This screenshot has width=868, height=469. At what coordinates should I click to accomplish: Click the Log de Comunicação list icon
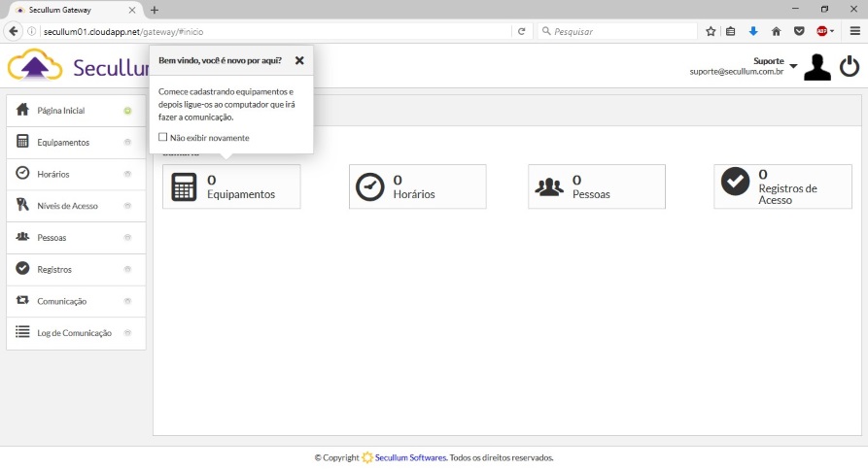(x=22, y=332)
